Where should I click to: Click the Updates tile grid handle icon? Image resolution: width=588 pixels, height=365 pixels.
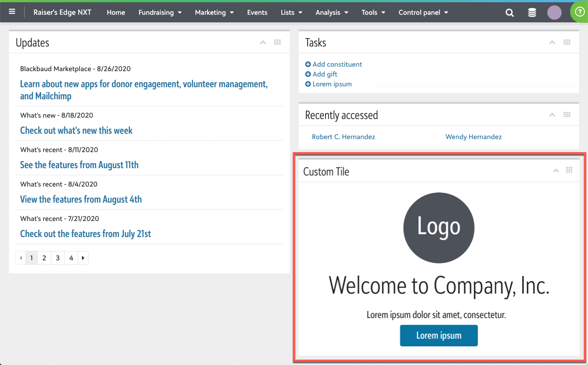pos(277,42)
